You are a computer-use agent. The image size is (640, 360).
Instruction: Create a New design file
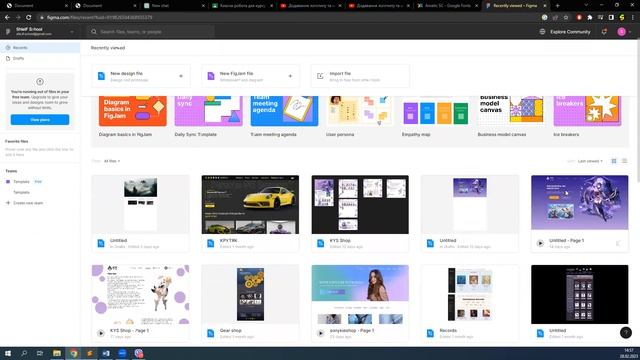point(141,76)
